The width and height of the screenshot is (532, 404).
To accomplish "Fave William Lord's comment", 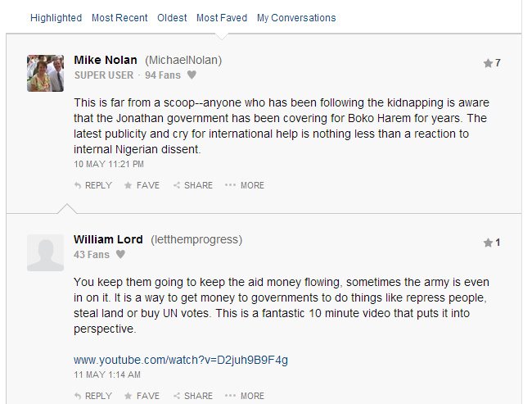I will 142,396.
